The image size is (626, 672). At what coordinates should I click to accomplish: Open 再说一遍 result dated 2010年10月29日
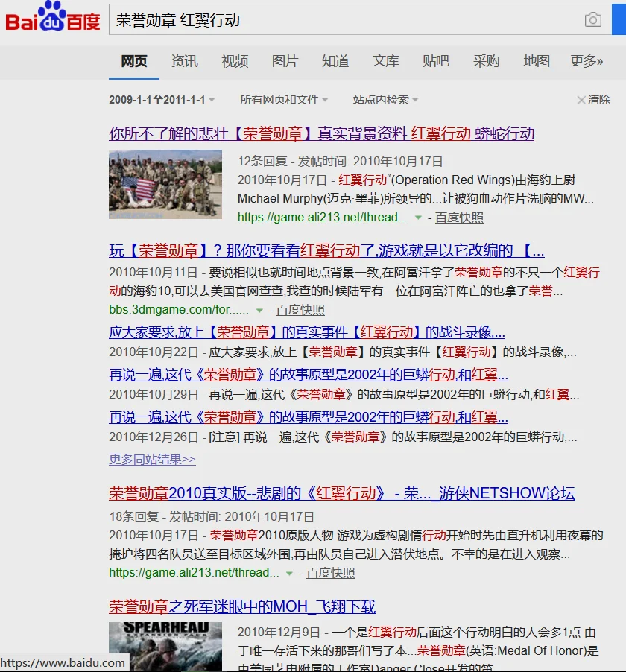pos(309,375)
